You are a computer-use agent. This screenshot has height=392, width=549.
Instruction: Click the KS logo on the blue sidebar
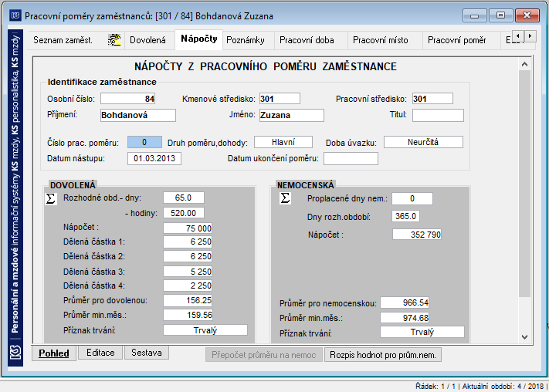pos(15,352)
